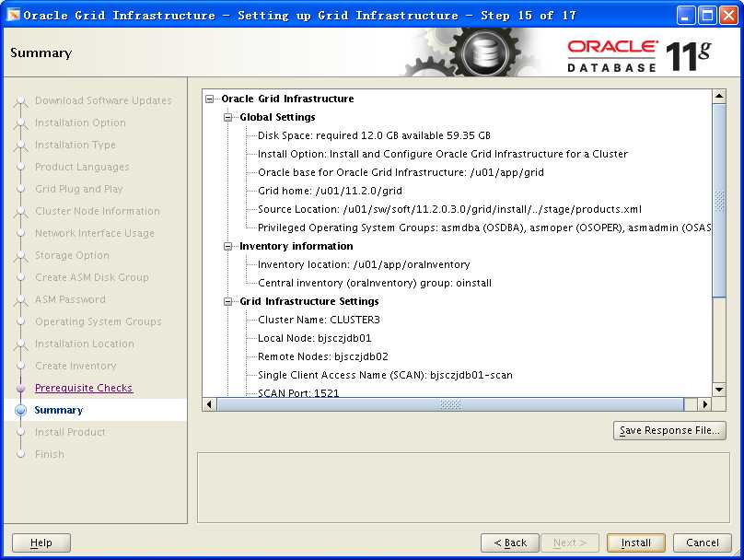Select the Single Client Access Name row
This screenshot has height=560, width=744.
[x=385, y=375]
